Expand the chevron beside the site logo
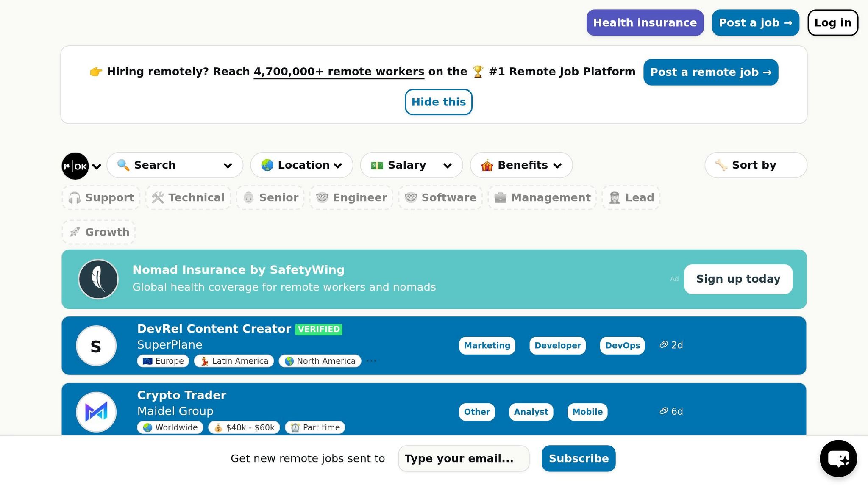This screenshot has height=488, width=868. (x=97, y=166)
